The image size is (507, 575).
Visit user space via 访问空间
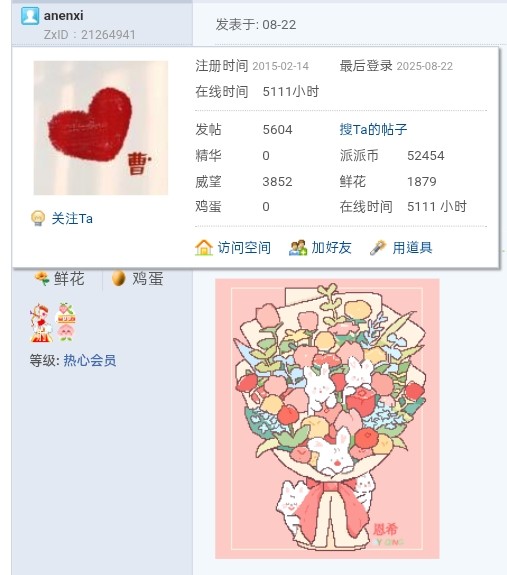tap(244, 248)
